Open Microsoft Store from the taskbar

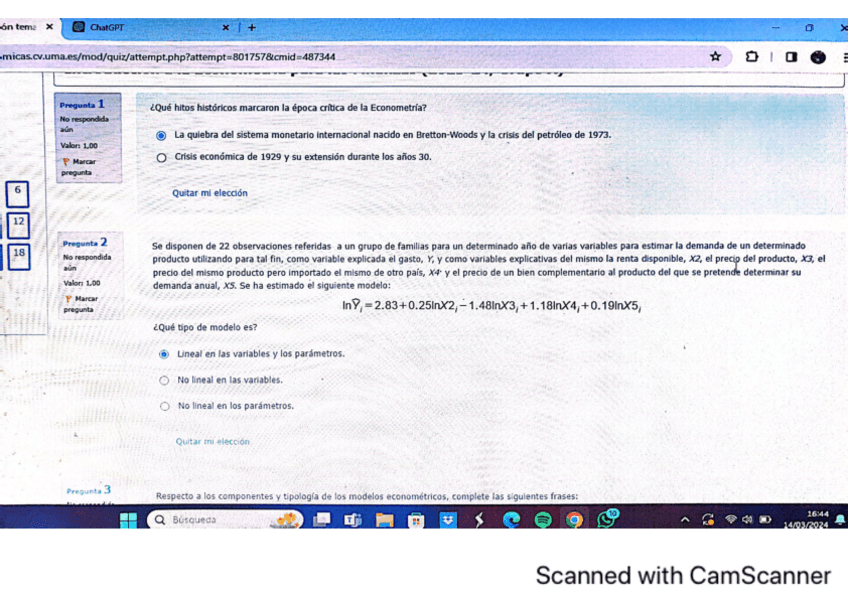click(x=416, y=520)
